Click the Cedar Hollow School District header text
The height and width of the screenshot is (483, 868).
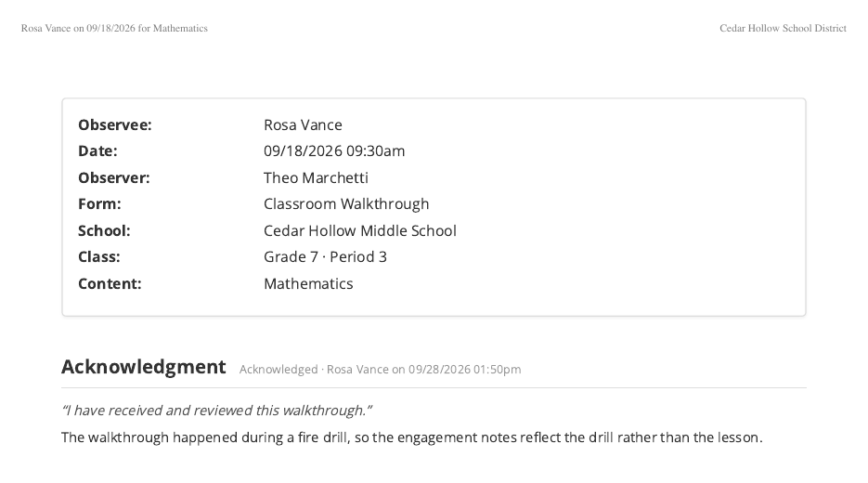[783, 28]
